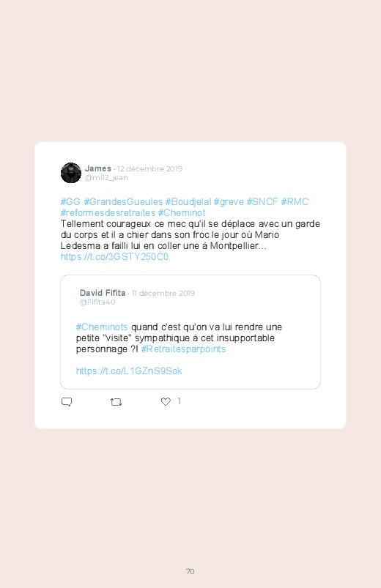Open the @mi12_jean handle

106,178
